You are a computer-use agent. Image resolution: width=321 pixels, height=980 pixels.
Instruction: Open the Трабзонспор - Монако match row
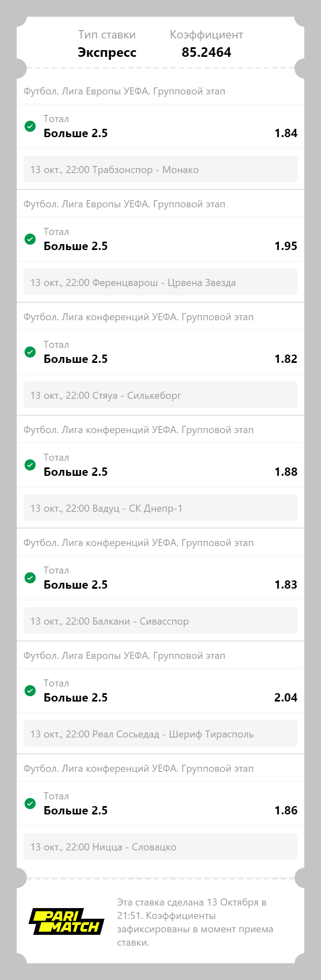coord(160,169)
